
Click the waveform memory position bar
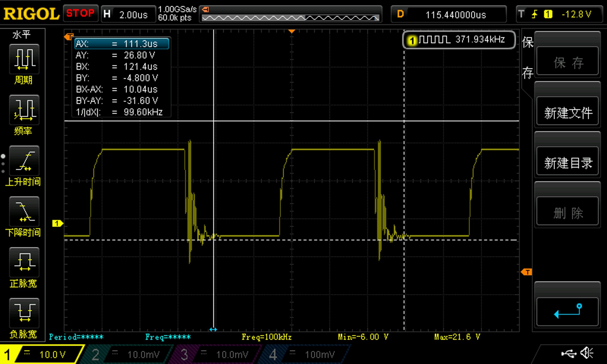(x=290, y=17)
